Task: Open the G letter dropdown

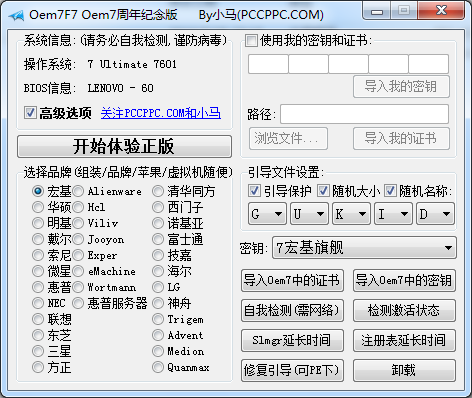Action: click(x=267, y=214)
